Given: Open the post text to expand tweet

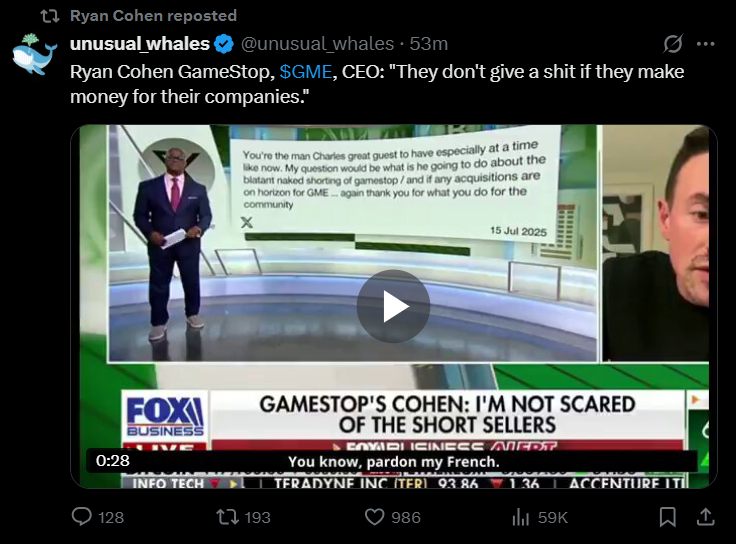Looking at the screenshot, I should pyautogui.click(x=377, y=84).
